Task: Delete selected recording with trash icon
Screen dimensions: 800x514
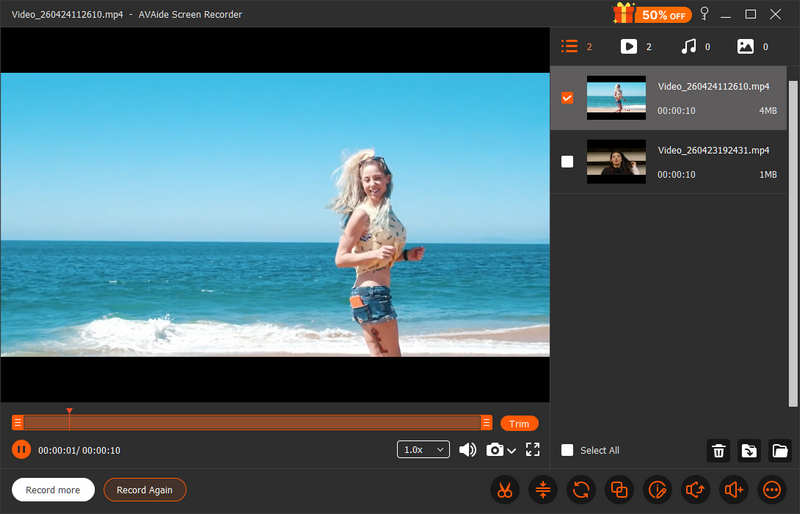Action: pyautogui.click(x=718, y=451)
